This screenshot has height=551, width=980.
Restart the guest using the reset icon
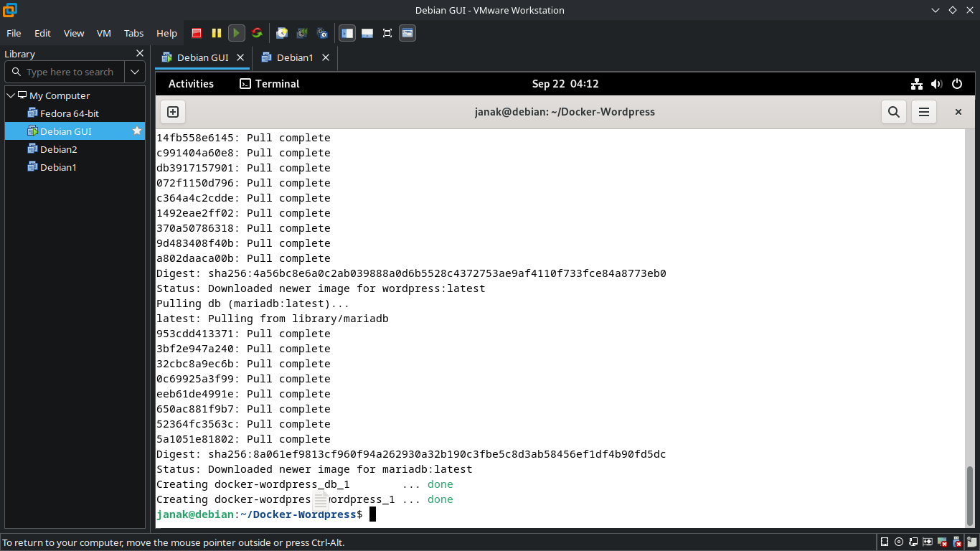[x=257, y=33]
